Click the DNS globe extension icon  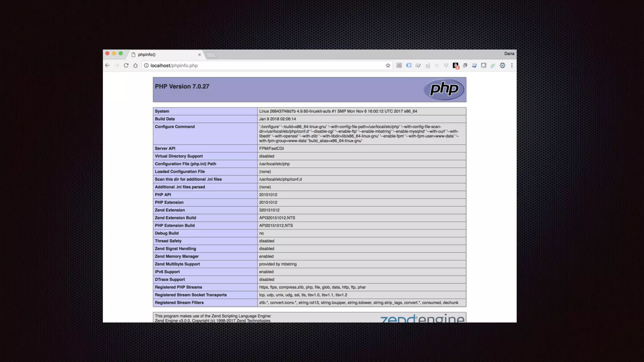(x=502, y=65)
